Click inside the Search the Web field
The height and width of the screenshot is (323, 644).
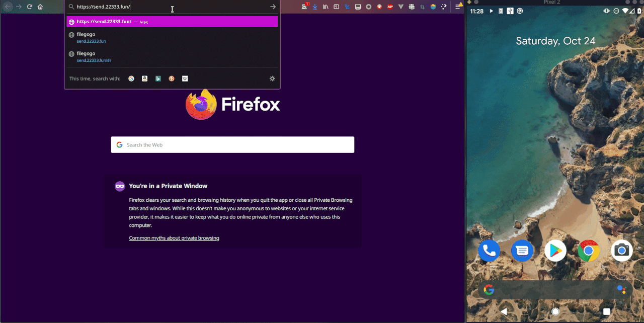[x=232, y=144]
